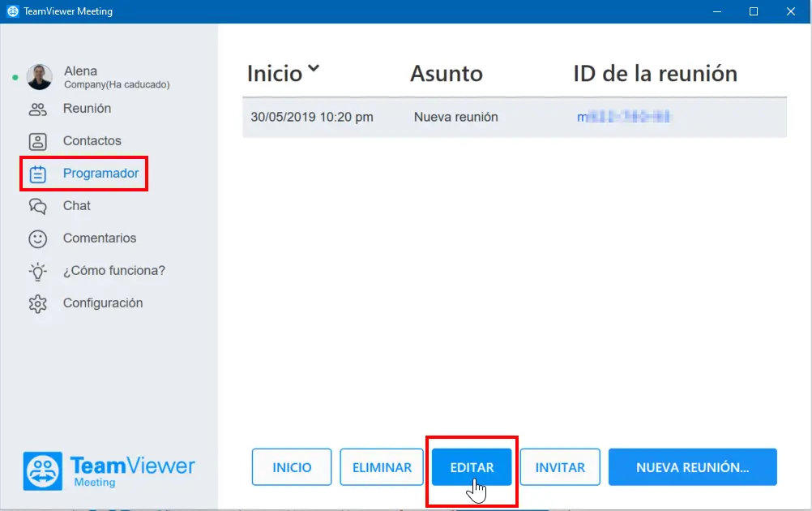Open the Comentarios section
The height and width of the screenshot is (511, 812).
pyautogui.click(x=100, y=238)
